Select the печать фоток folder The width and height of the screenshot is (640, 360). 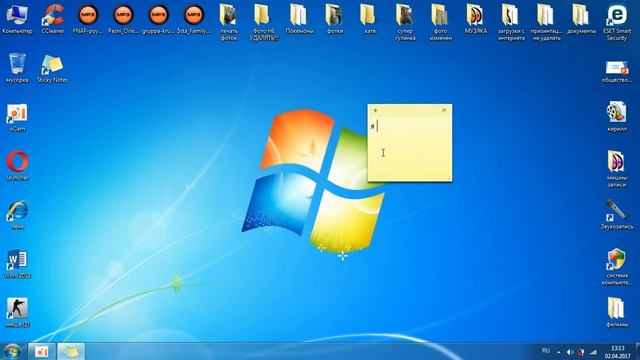[229, 22]
